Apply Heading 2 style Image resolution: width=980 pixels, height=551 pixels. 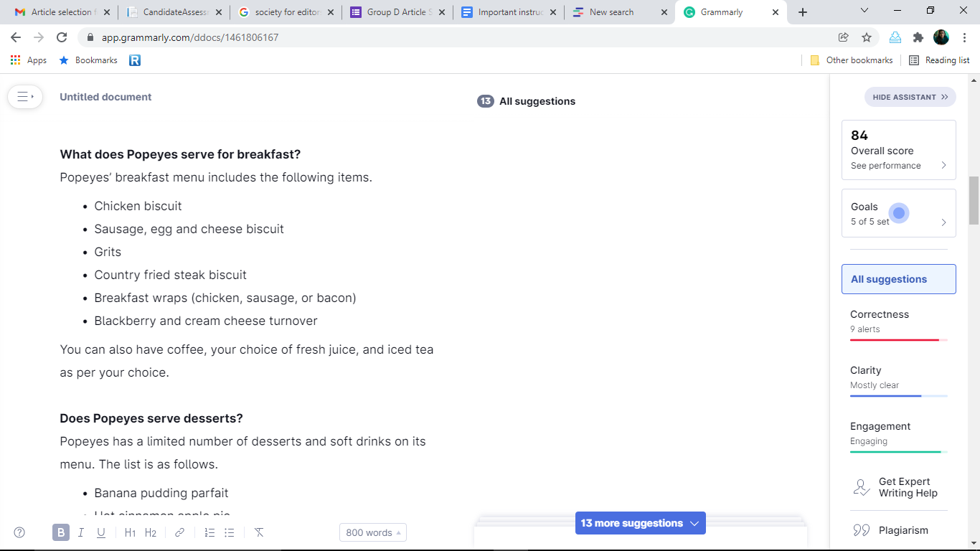151,532
